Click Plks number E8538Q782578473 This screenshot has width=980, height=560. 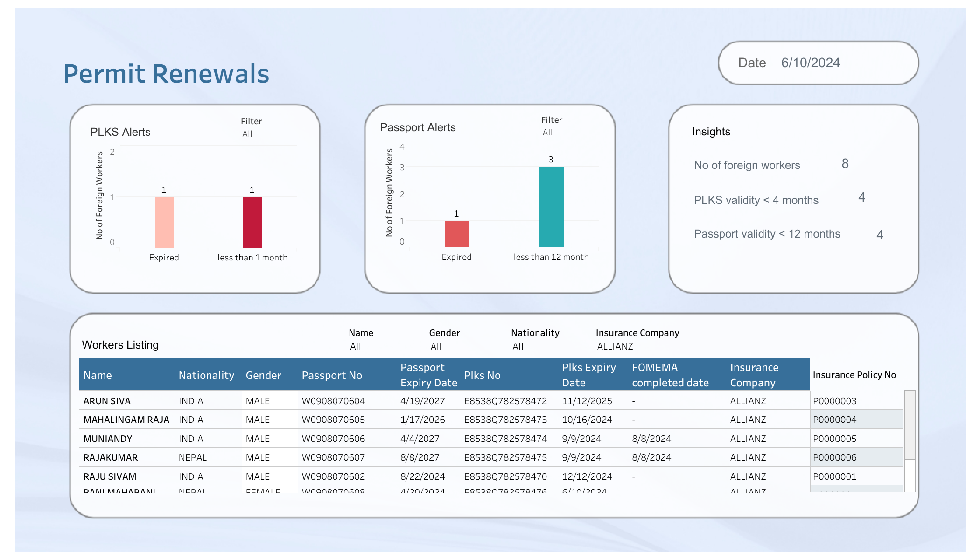point(505,420)
